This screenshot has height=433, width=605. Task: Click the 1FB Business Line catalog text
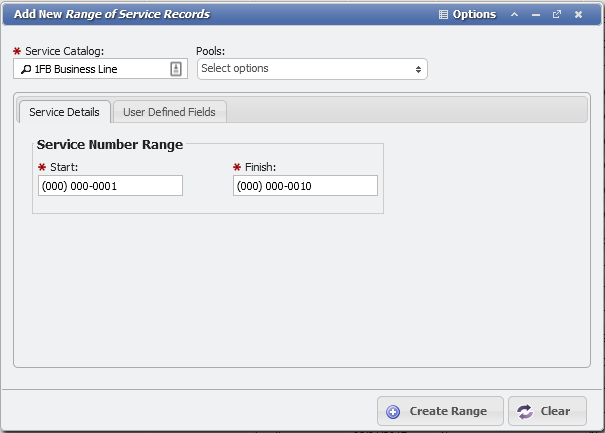(x=76, y=69)
